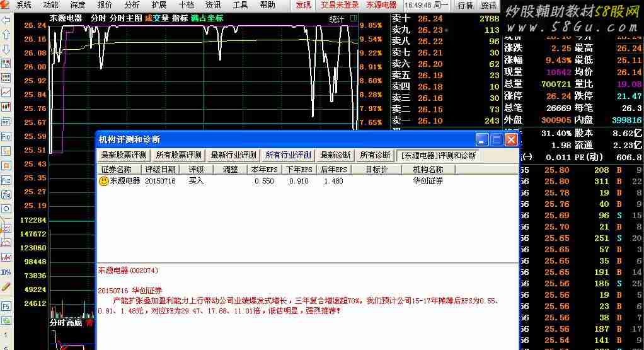Image resolution: width=644 pixels, height=350 pixels.
Task: Click the 分时高底 indicator label
Action: [66, 323]
